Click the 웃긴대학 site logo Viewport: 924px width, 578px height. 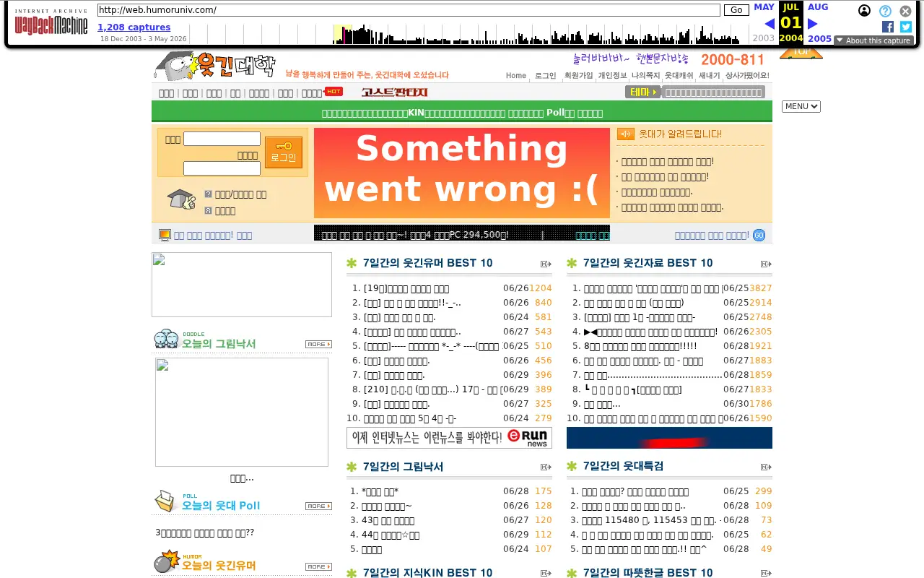[215, 66]
